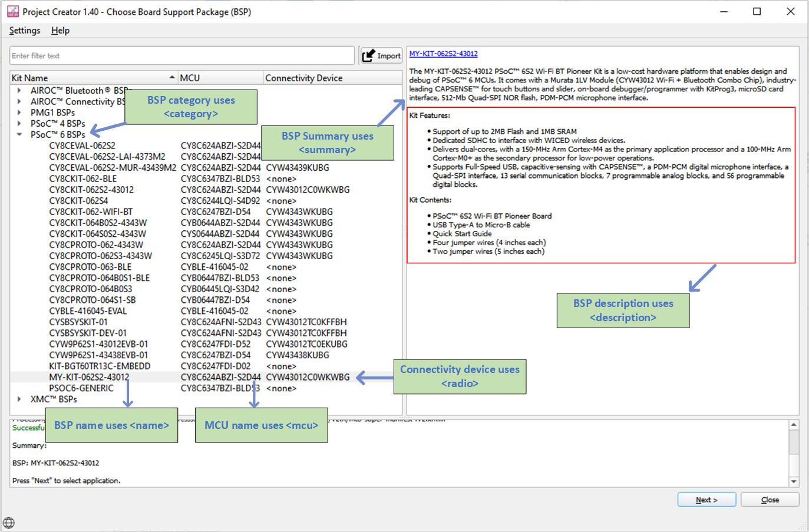Viewport: 809px width, 532px height.
Task: Click the CY8C6245LQI-S3D72 MCU cell
Action: pos(220,256)
